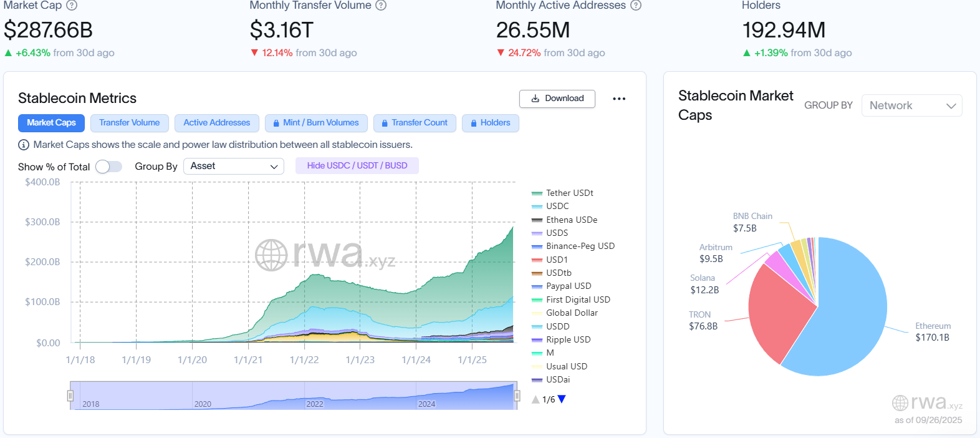Toggle the USDtb legend entry

pyautogui.click(x=552, y=273)
